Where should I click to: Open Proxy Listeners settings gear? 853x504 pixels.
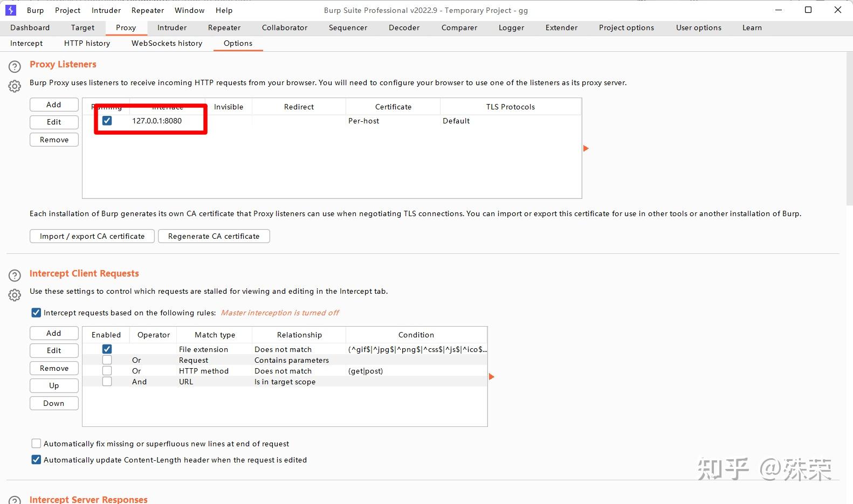pos(15,86)
